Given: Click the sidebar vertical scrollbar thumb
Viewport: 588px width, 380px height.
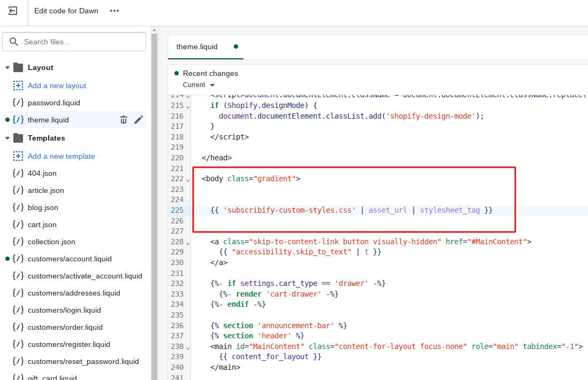Looking at the screenshot, I should (x=154, y=206).
